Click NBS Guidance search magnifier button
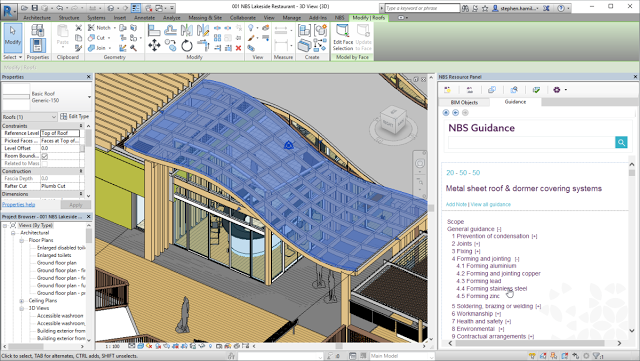This screenshot has height=361, width=640. click(x=621, y=142)
